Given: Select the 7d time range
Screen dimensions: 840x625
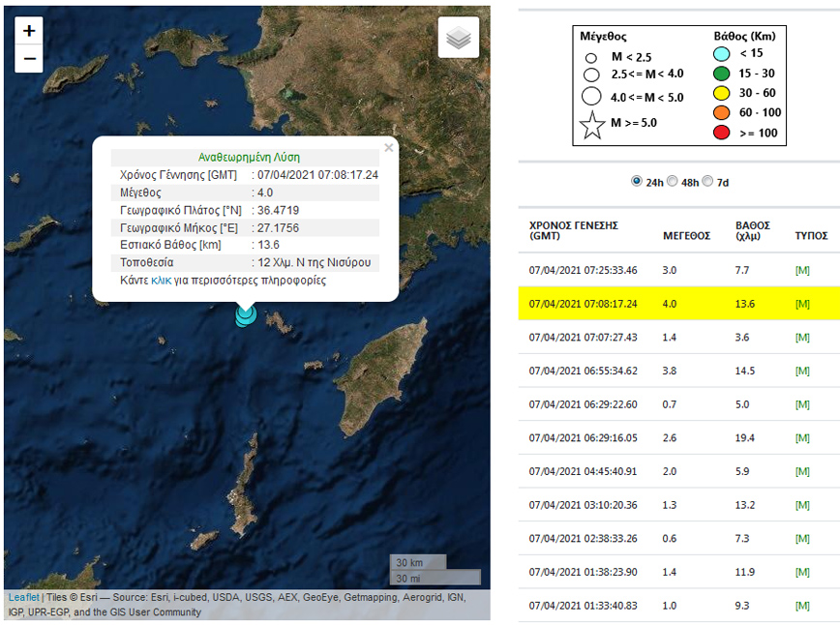Looking at the screenshot, I should tap(707, 181).
